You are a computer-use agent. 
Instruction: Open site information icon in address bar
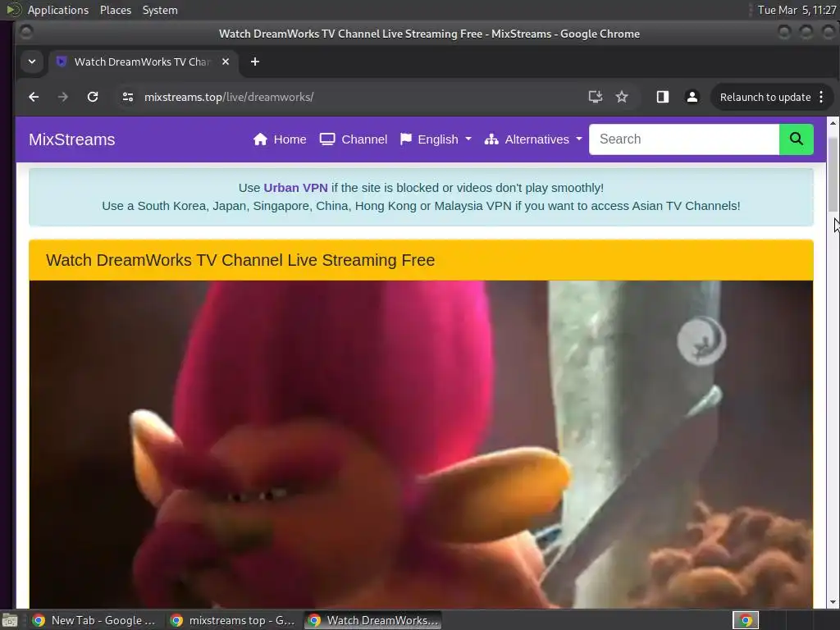point(127,97)
